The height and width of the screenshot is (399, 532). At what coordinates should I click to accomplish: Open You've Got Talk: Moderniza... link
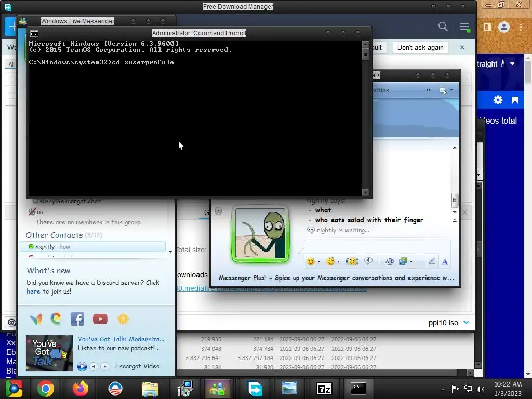pyautogui.click(x=121, y=339)
